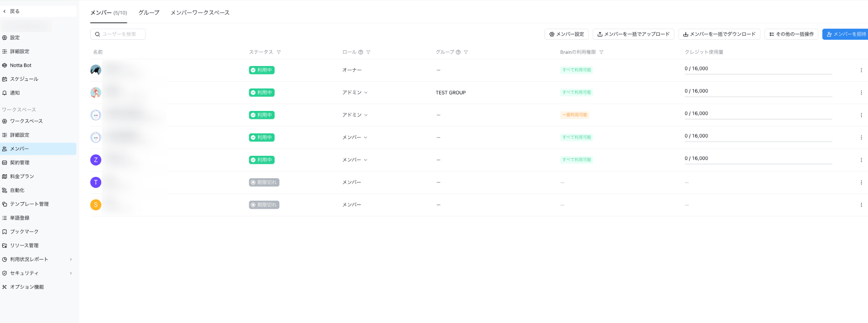Open オプション機能 in the sidebar
This screenshot has width=868, height=323.
pyautogui.click(x=38, y=287)
